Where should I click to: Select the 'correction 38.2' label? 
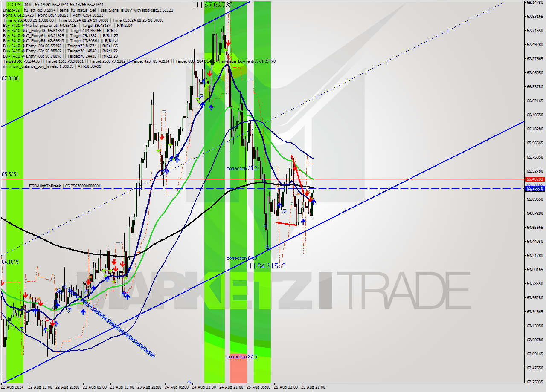click(242, 168)
